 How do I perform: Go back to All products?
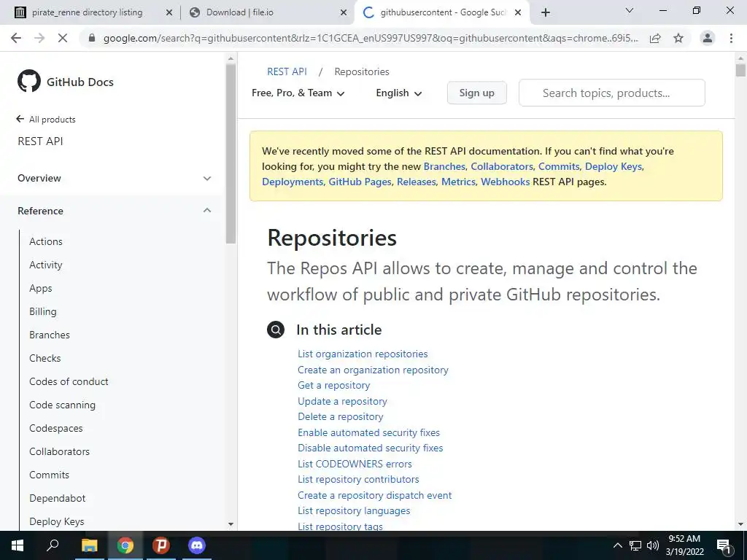(x=46, y=119)
